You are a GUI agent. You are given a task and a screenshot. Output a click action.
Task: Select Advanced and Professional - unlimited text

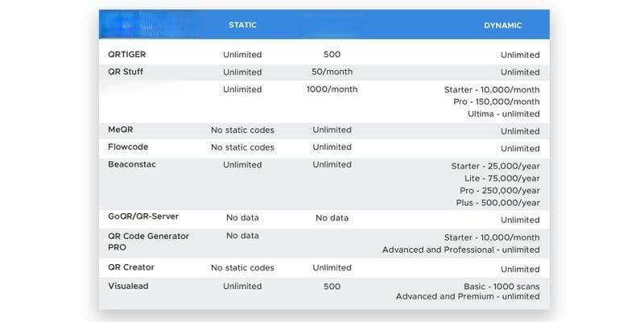(460, 250)
